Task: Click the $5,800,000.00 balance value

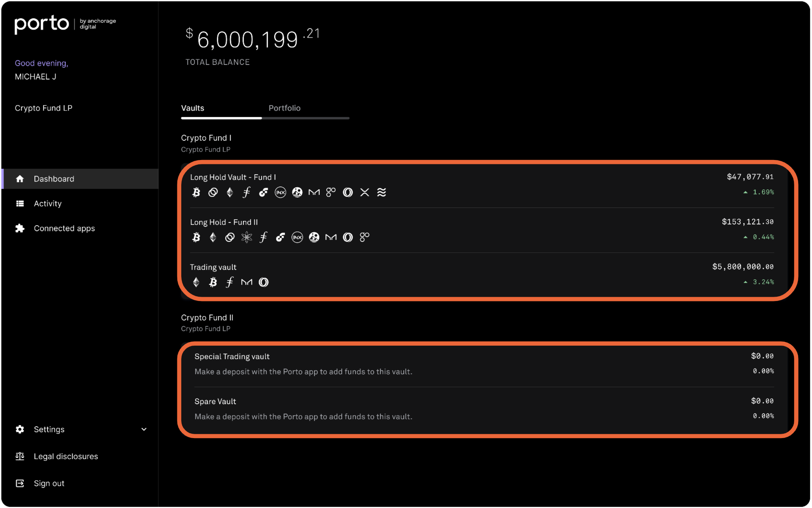Action: click(x=743, y=267)
